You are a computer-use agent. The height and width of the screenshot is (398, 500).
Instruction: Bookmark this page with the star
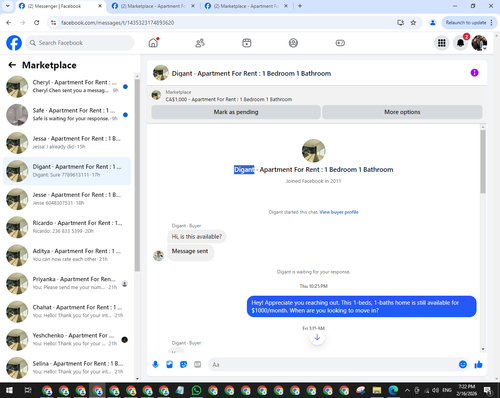tap(413, 23)
